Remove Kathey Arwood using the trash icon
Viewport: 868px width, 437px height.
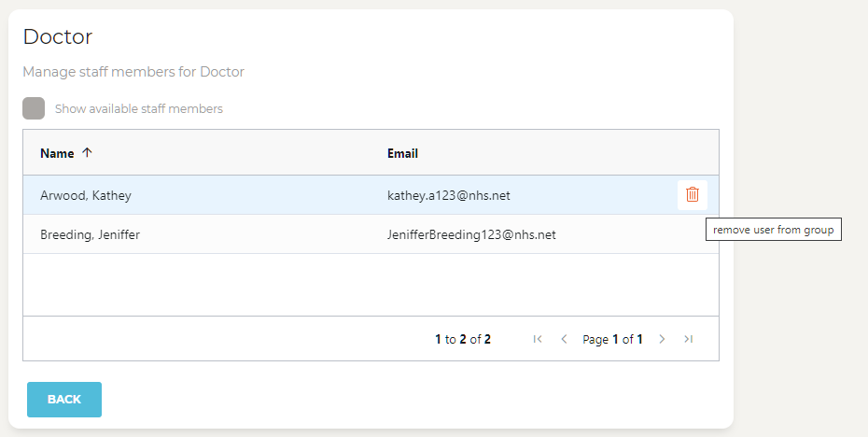pyautogui.click(x=692, y=195)
